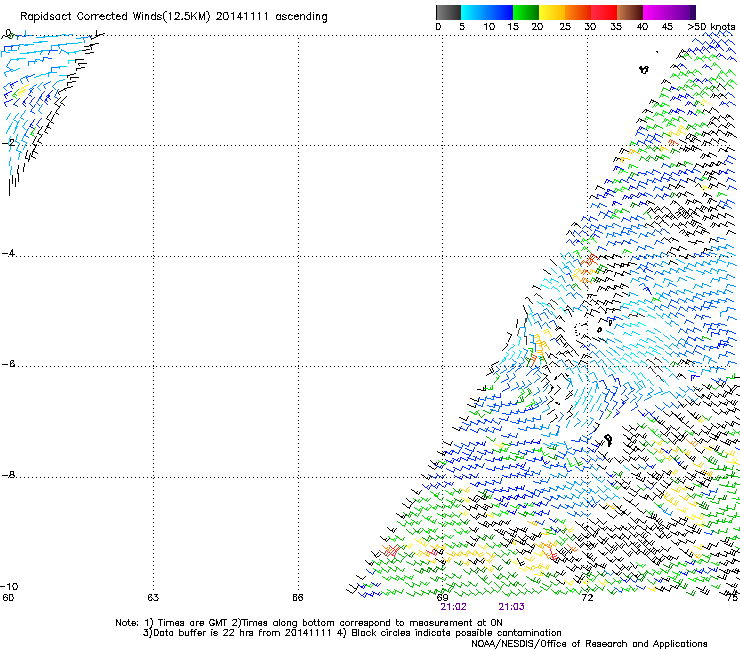Image resolution: width=740 pixels, height=650 pixels.
Task: Click the cyan-blue 5-15 knots legend band
Action: [487, 12]
